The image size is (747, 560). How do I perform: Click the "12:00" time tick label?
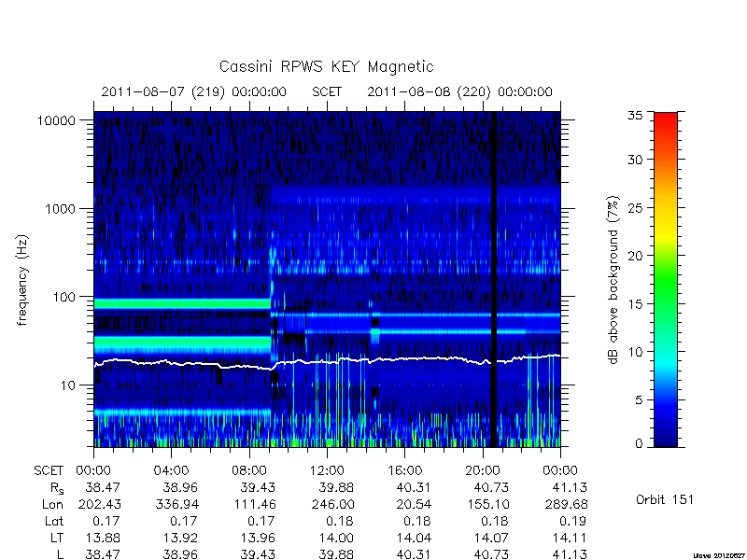click(327, 470)
